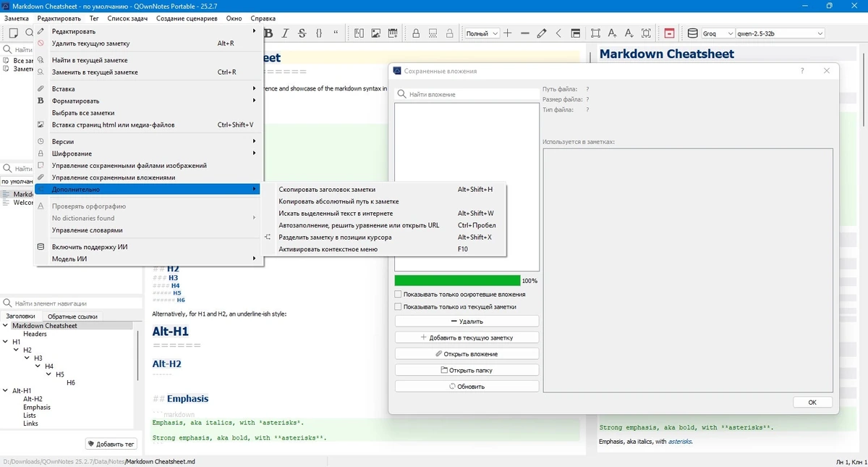Click the pencil edit-mode toolbar icon
The height and width of the screenshot is (467, 868).
click(x=542, y=33)
